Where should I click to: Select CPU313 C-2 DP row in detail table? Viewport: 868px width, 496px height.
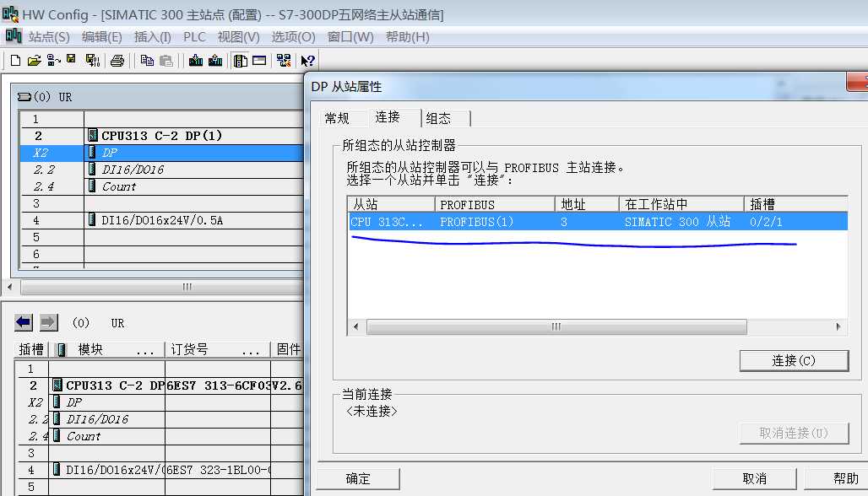(x=159, y=385)
